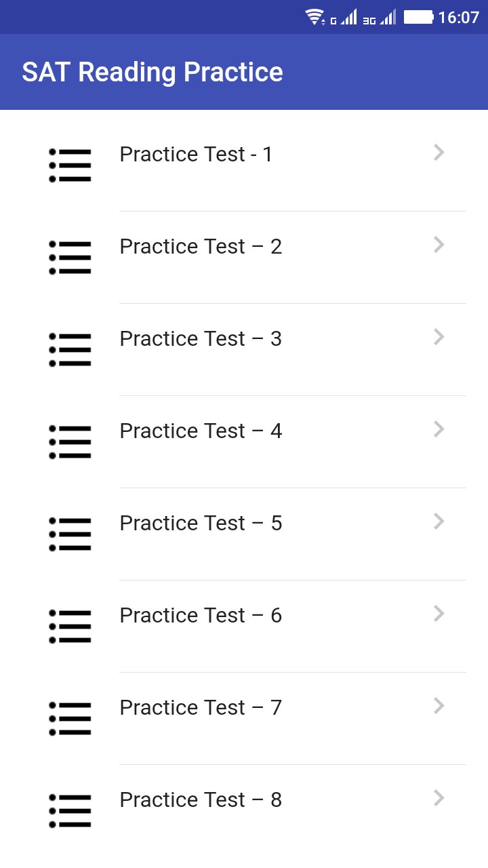
Task: Tap the list icon beside Practice Test 2
Action: pyautogui.click(x=70, y=258)
